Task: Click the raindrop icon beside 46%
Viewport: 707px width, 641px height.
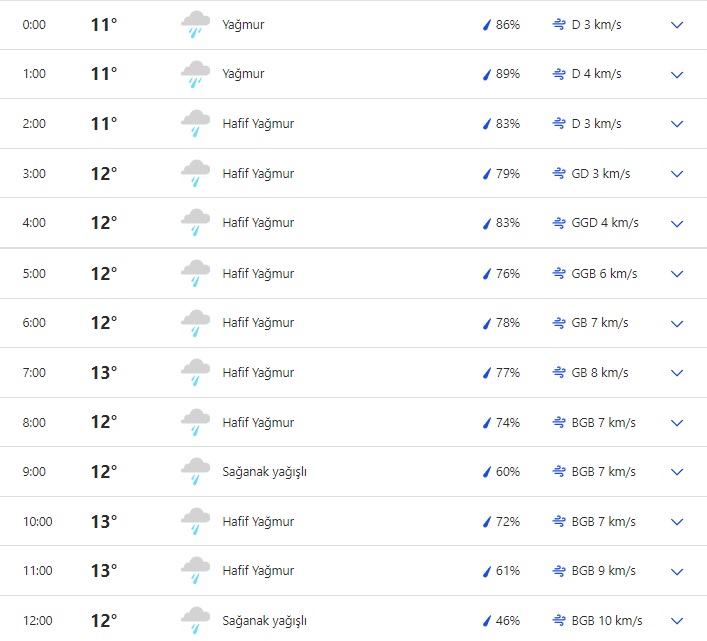Action: 487,621
